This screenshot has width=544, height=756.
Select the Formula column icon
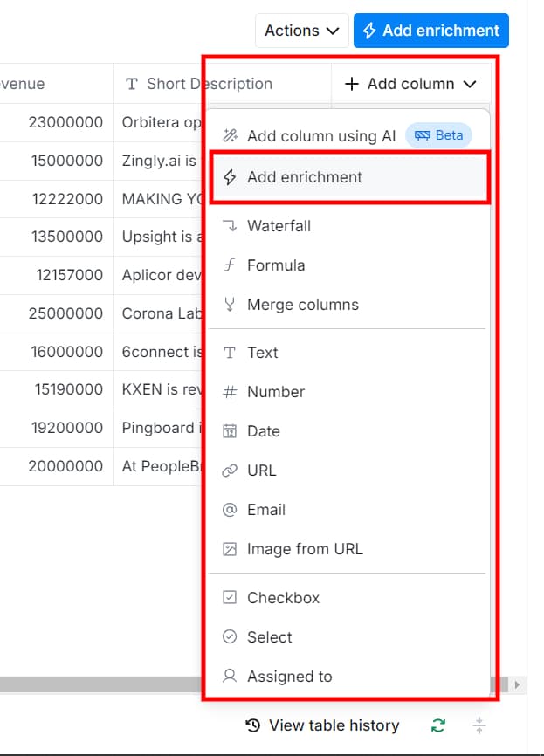(231, 265)
